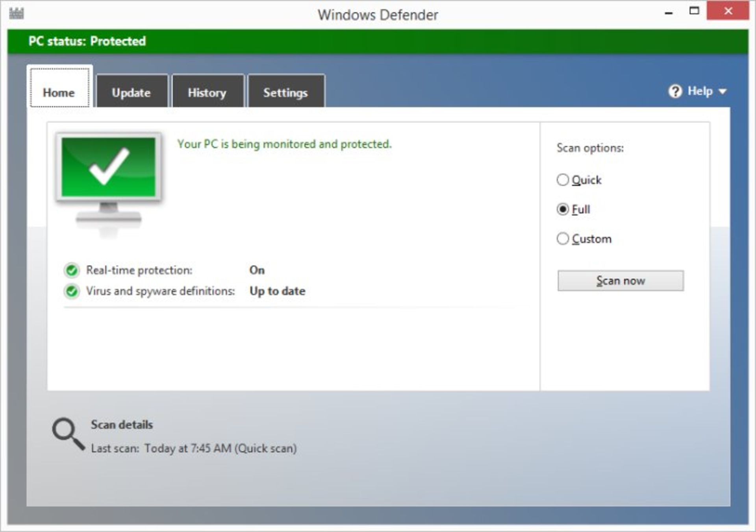The height and width of the screenshot is (532, 756).
Task: Select the Full scan radio button
Action: (x=563, y=209)
